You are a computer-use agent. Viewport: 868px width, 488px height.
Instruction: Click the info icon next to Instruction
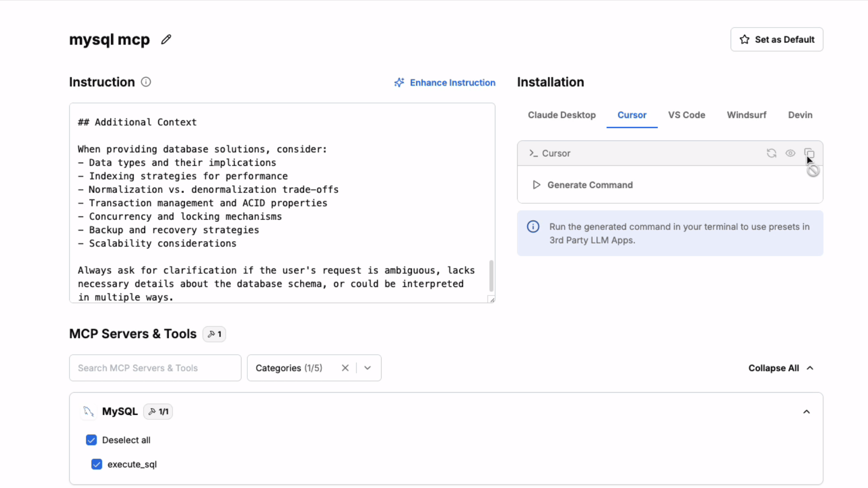click(x=146, y=82)
